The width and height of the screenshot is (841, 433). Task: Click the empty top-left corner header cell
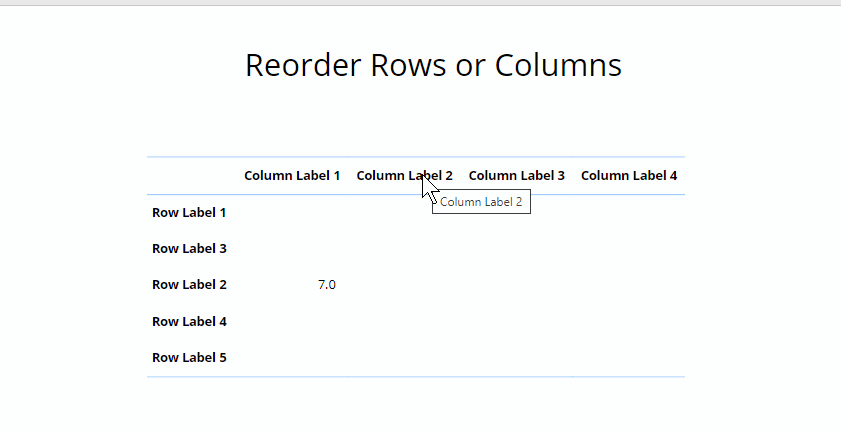tap(191, 176)
